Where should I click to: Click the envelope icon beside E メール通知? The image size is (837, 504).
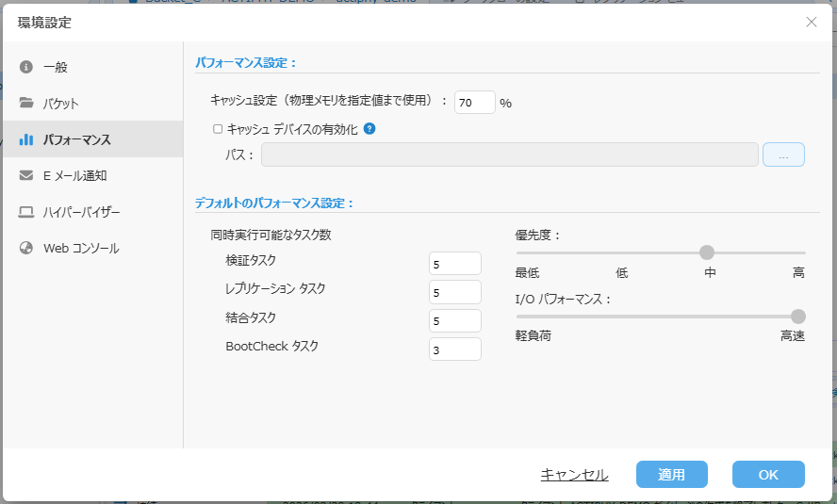(x=26, y=175)
